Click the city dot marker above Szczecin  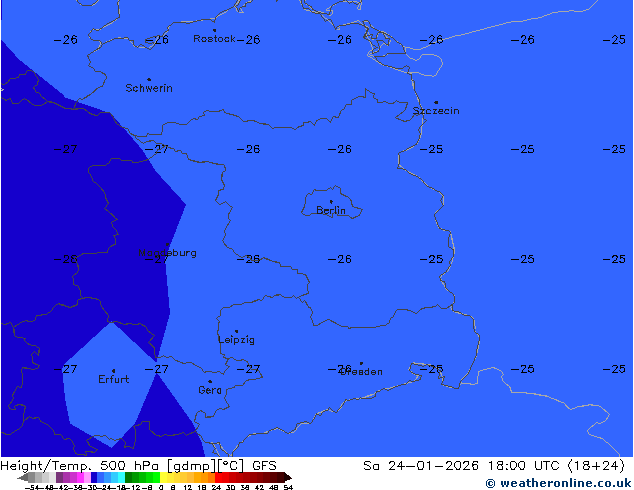tap(436, 103)
